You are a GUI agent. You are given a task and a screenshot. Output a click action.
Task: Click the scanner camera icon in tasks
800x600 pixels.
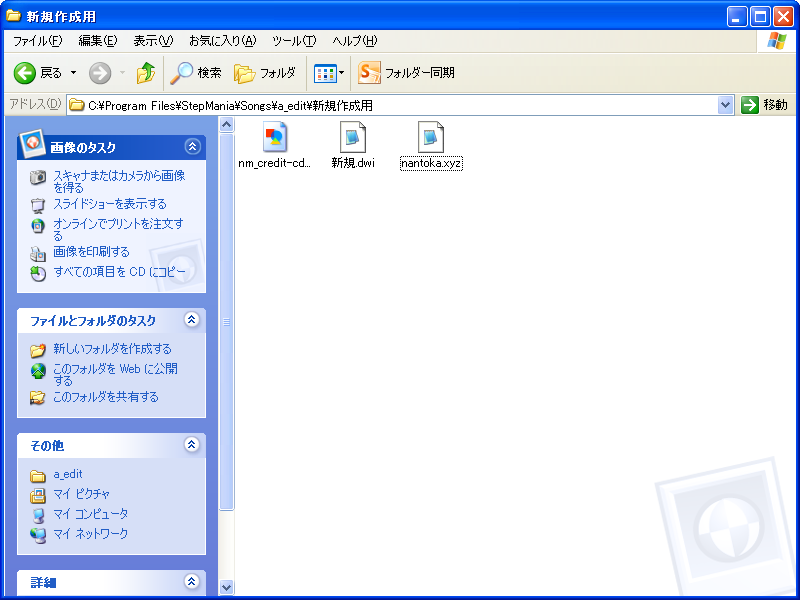[x=38, y=177]
